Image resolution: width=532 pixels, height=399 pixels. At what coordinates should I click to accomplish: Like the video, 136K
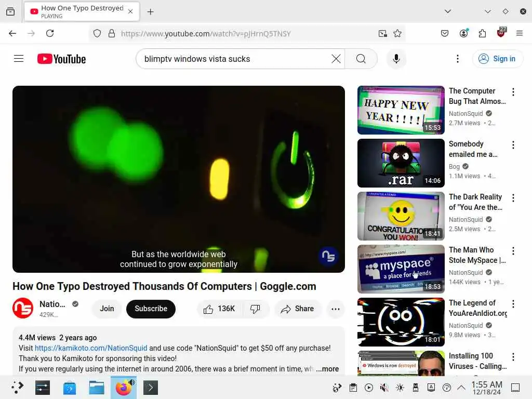(219, 309)
